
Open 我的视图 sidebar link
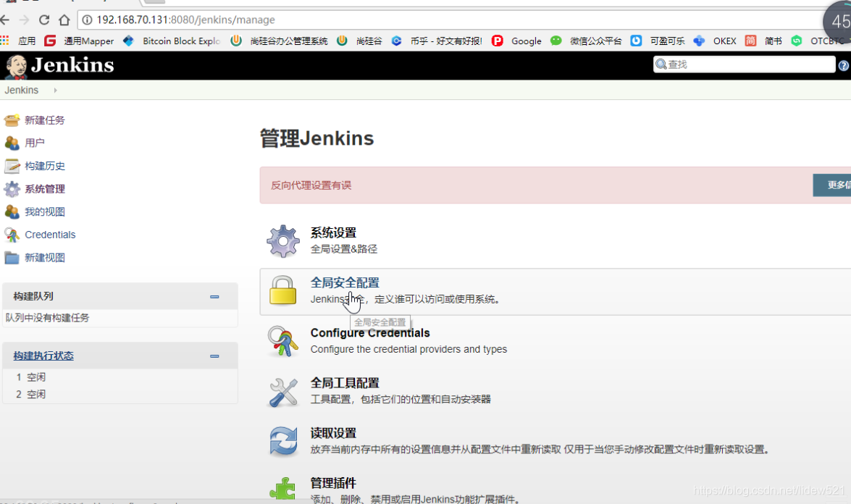44,211
